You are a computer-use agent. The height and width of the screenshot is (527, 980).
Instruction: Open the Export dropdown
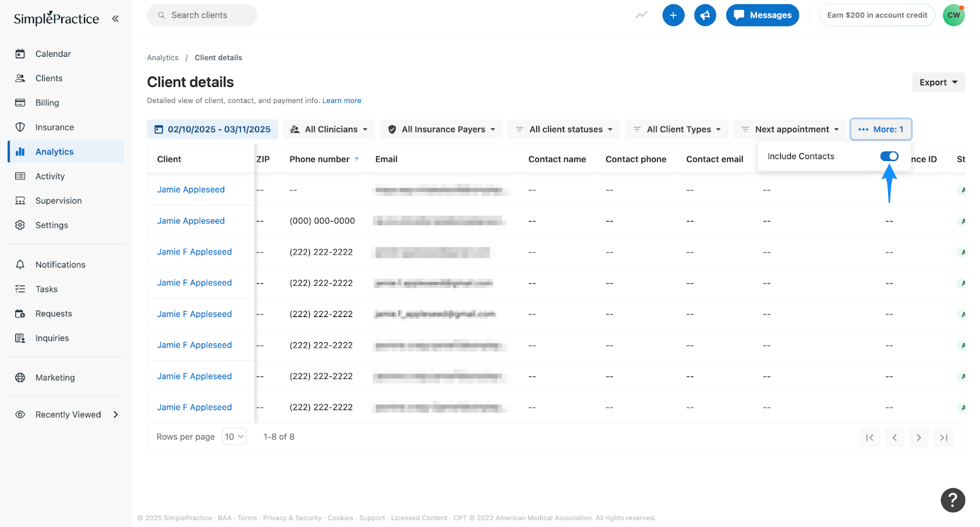[938, 82]
